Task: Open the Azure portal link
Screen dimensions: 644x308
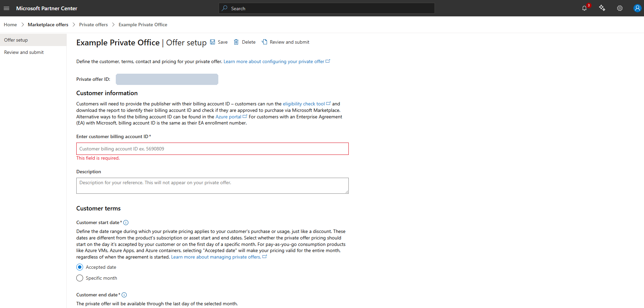Action: pyautogui.click(x=228, y=117)
